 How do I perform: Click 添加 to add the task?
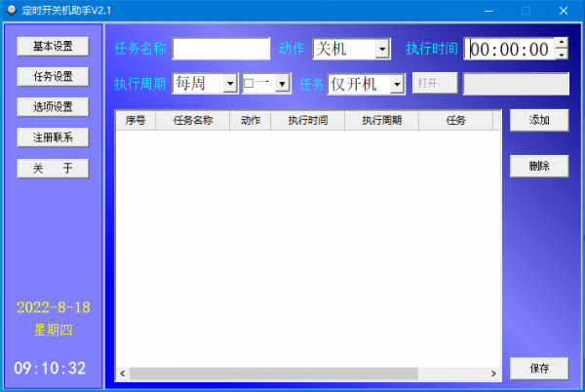(539, 120)
